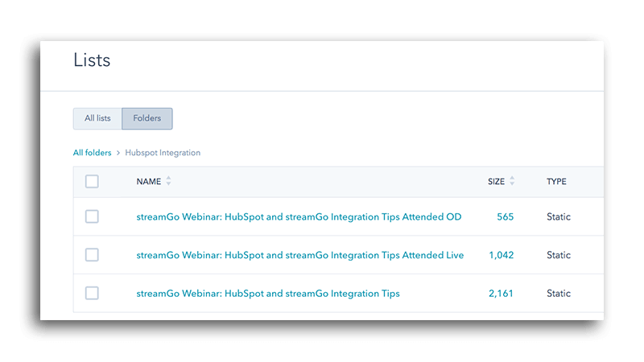Click the TYPE column header
The width and height of the screenshot is (644, 362).
point(556,182)
